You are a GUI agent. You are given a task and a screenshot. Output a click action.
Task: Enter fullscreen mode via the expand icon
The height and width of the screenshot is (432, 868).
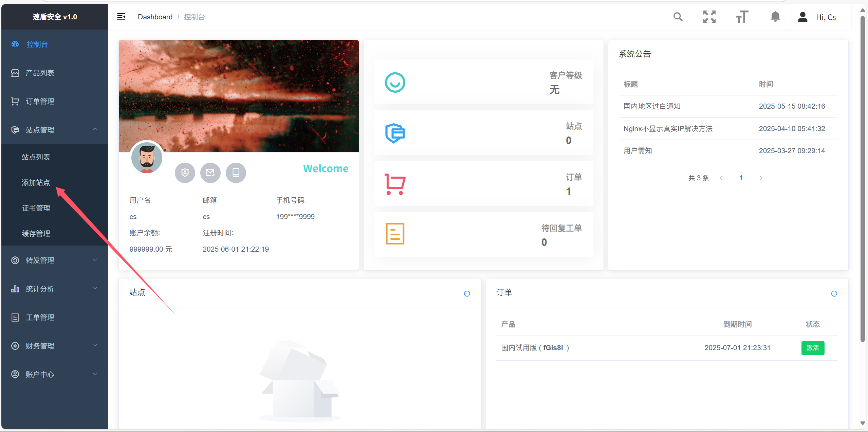(x=709, y=17)
